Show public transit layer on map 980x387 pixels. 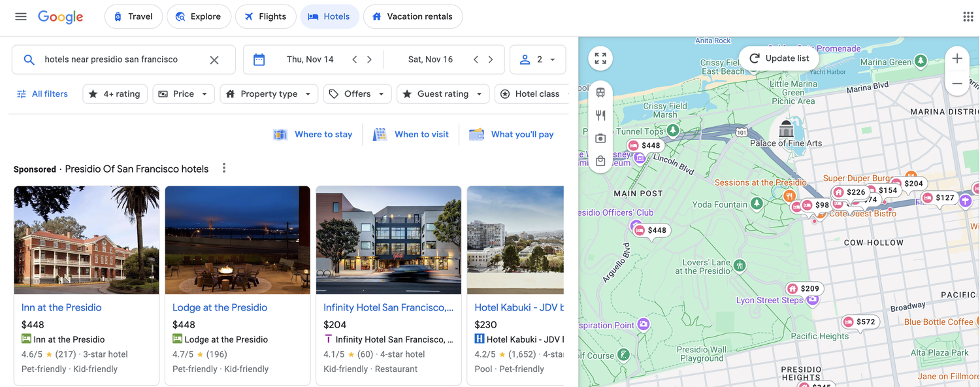600,93
